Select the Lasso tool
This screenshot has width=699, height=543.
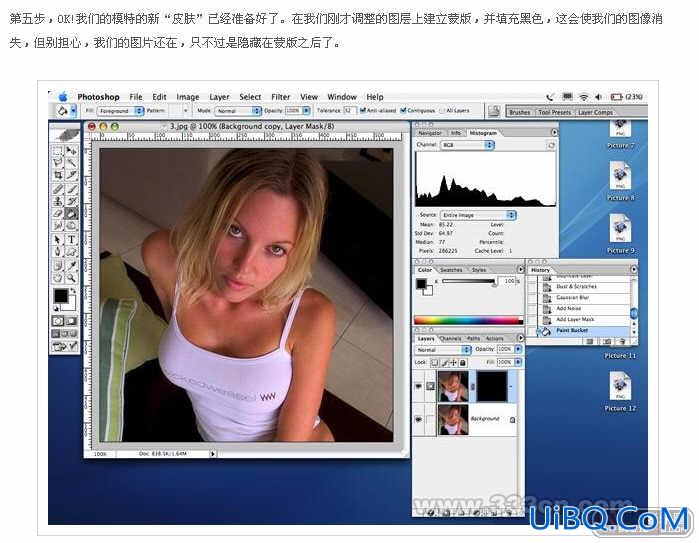(58, 163)
